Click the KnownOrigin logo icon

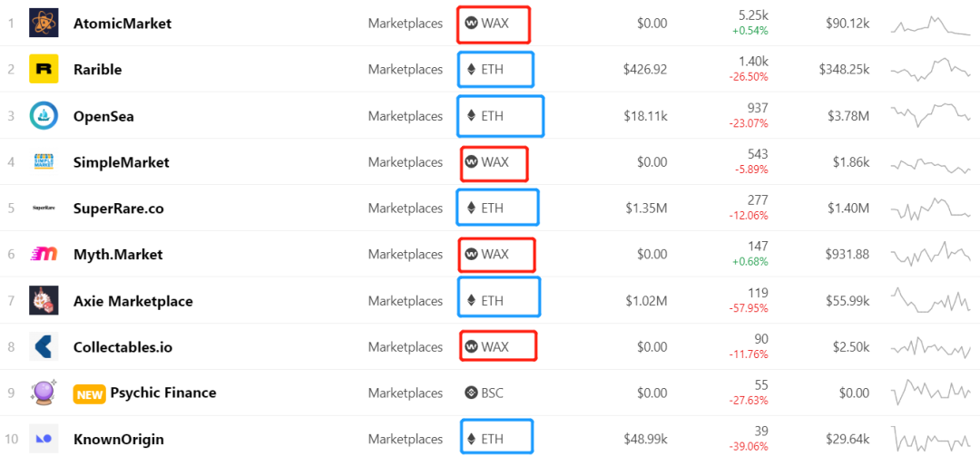coord(44,439)
